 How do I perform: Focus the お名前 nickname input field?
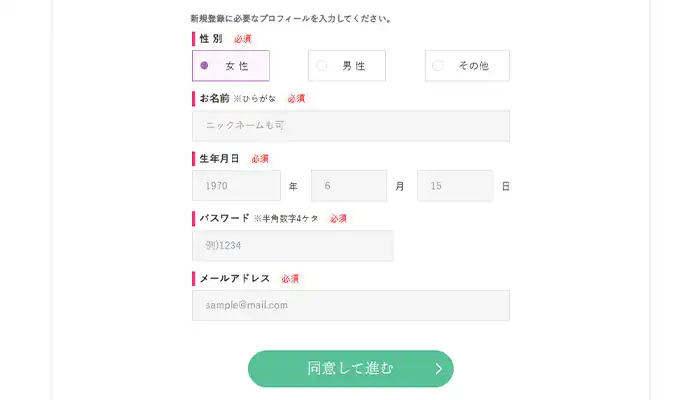(x=350, y=126)
